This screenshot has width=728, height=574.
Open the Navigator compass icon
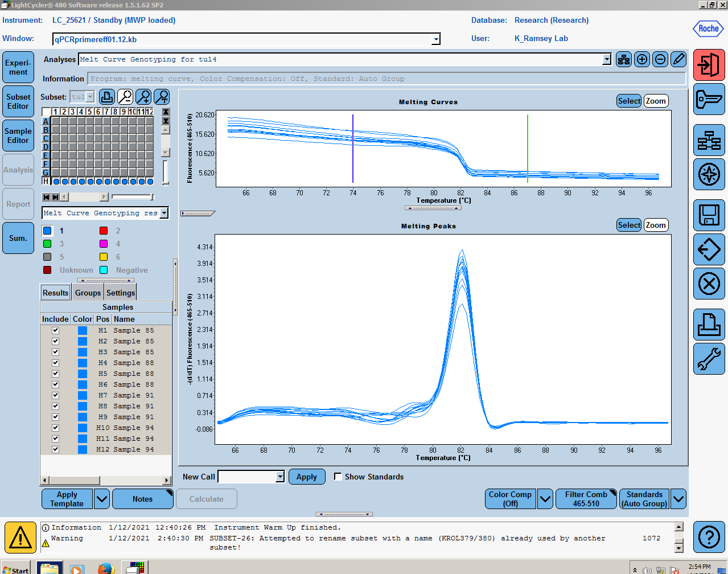pos(709,174)
